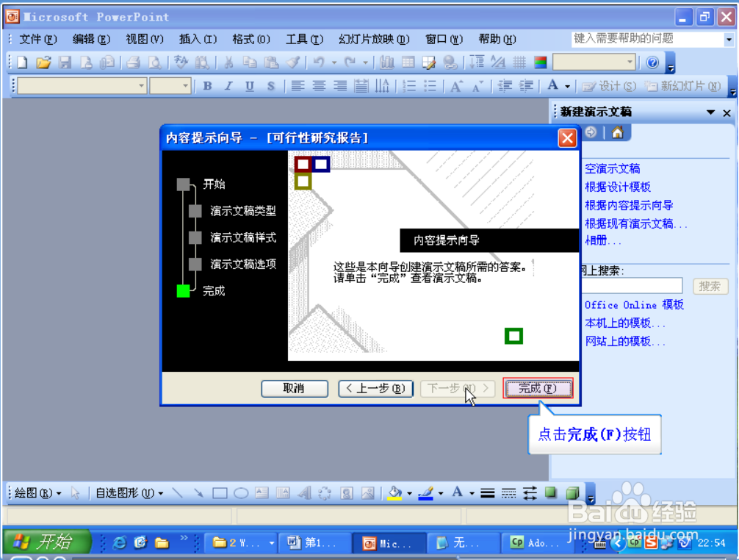The image size is (739, 560).
Task: Click the 取消 button in wizard
Action: click(x=295, y=389)
